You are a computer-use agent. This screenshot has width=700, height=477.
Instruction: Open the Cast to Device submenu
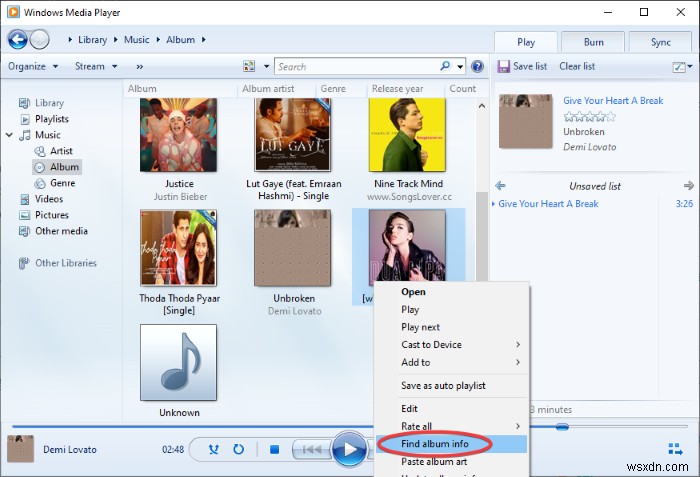click(x=451, y=344)
